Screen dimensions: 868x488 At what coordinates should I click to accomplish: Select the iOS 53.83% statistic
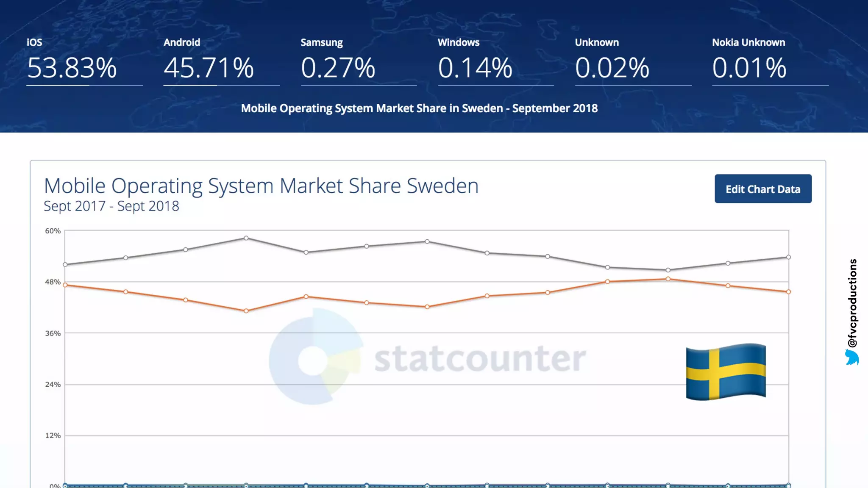coord(72,68)
